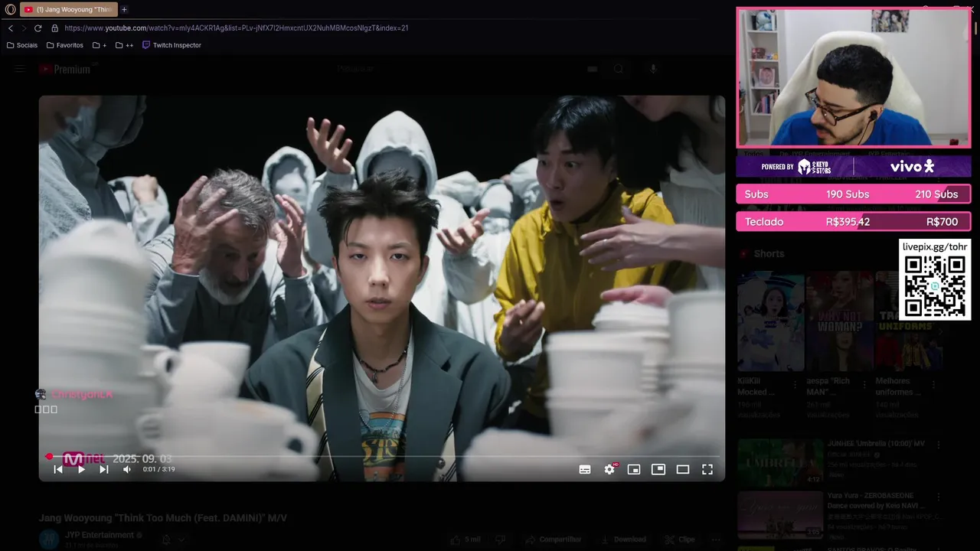Click the Clipe button
The image size is (980, 551).
point(680,540)
